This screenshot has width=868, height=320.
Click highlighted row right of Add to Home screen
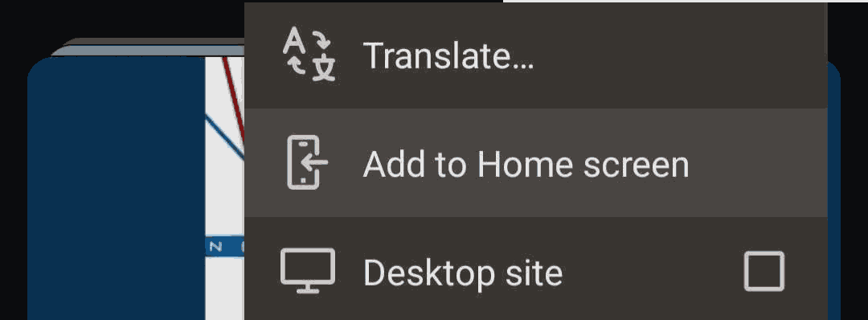(x=759, y=165)
